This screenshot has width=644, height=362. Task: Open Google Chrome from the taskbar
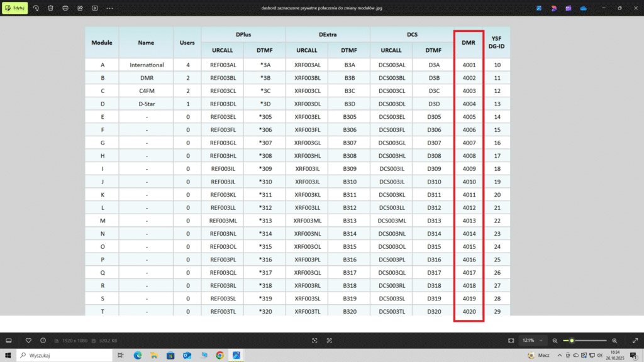219,355
